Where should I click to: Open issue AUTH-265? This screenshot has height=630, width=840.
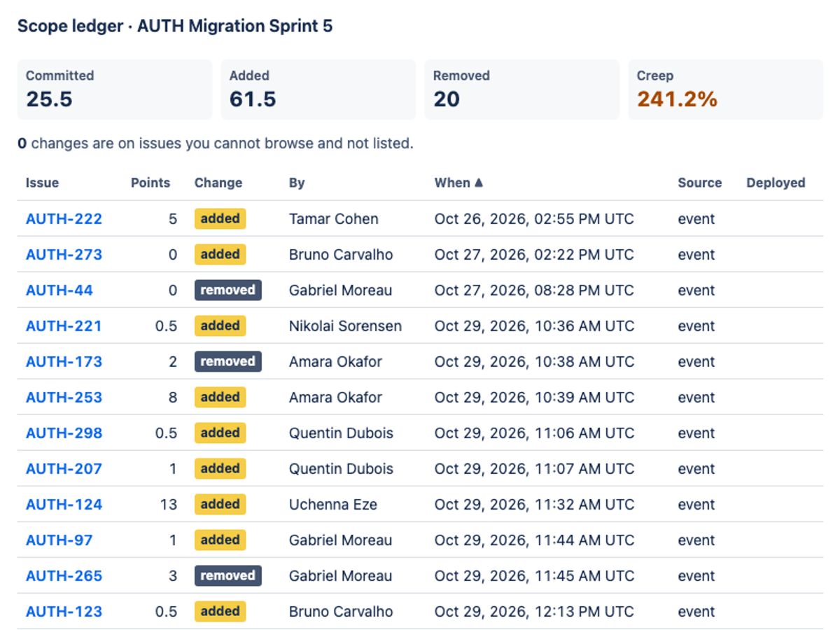pyautogui.click(x=64, y=576)
